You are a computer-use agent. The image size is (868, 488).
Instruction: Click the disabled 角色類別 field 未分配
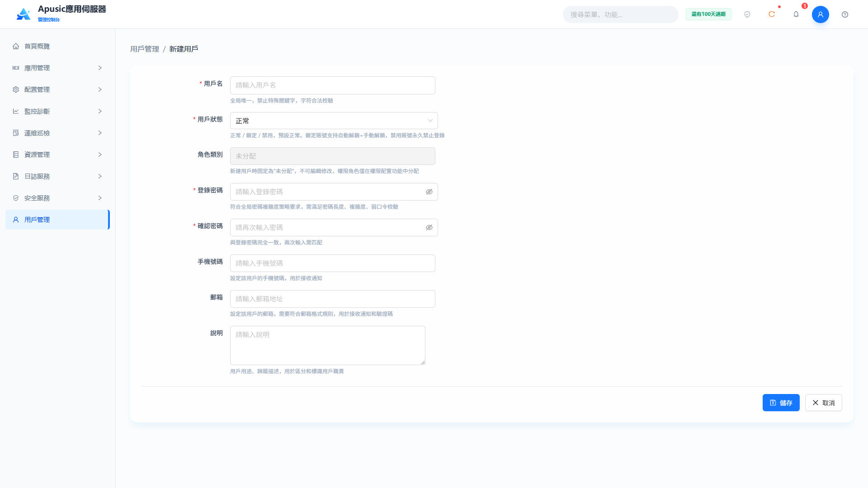click(x=333, y=156)
